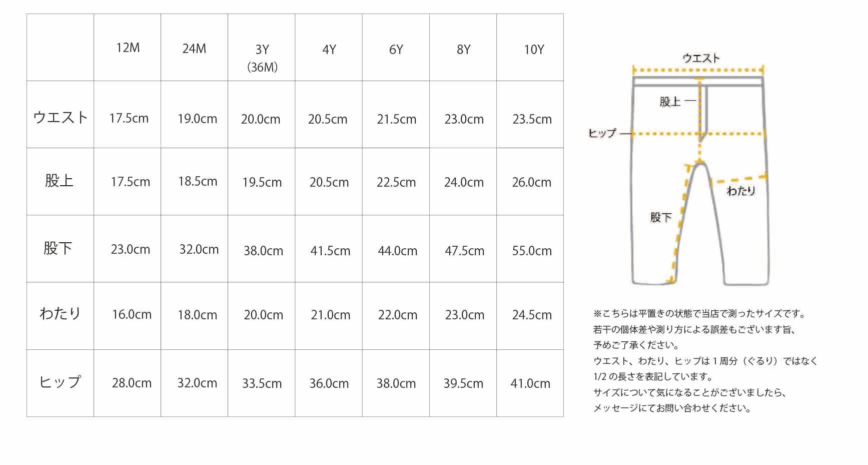This screenshot has width=868, height=465.
Task: Select the ヒップ row label in the table
Action: pos(60,382)
